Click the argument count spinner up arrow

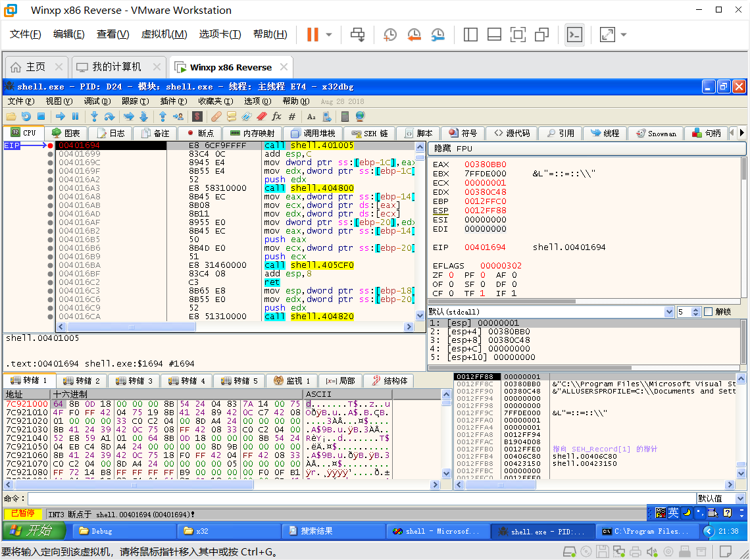tap(696, 310)
